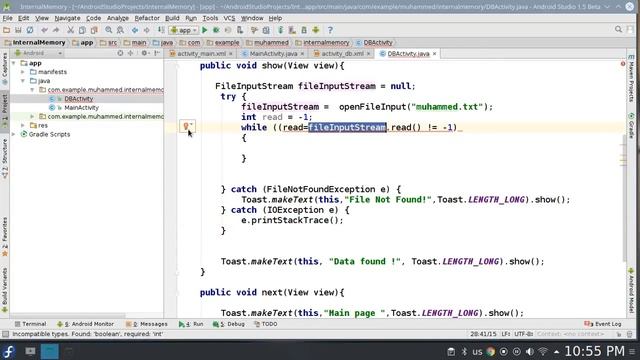Click the AVD Manager toolbar icon
The width and height of the screenshot is (640, 360).
[292, 30]
